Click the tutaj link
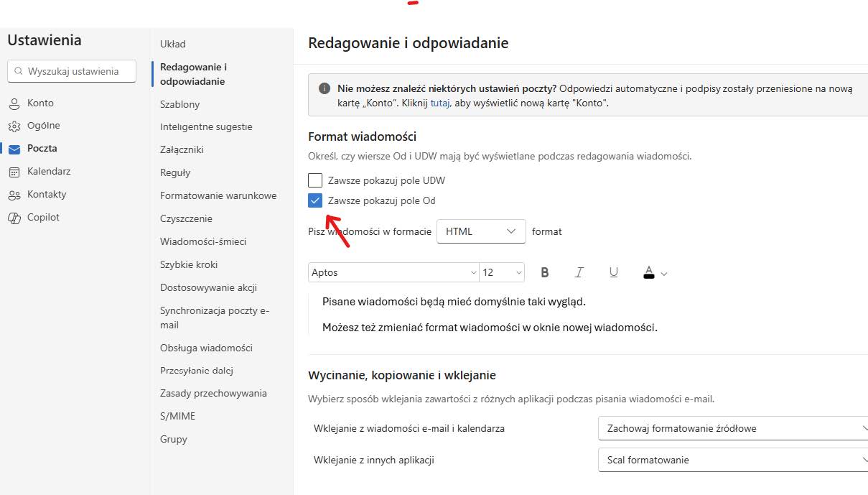This screenshot has width=868, height=495. [x=440, y=103]
